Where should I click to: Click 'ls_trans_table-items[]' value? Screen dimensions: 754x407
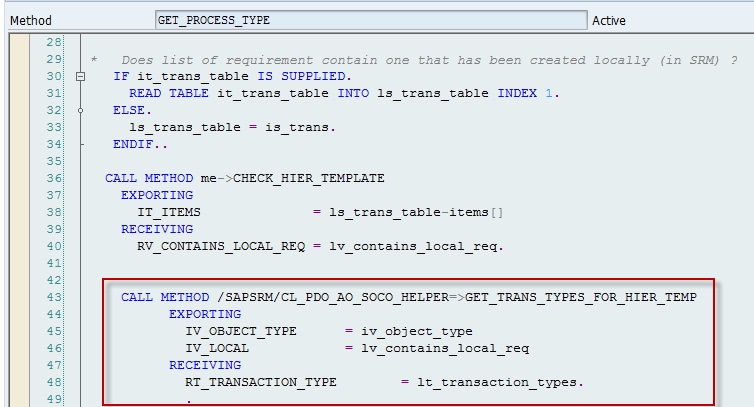[416, 213]
